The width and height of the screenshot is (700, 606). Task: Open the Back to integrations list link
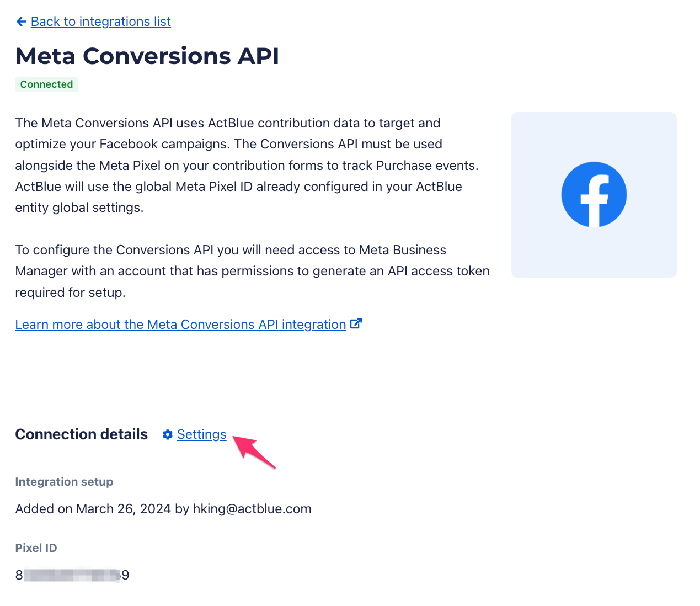pyautogui.click(x=101, y=22)
